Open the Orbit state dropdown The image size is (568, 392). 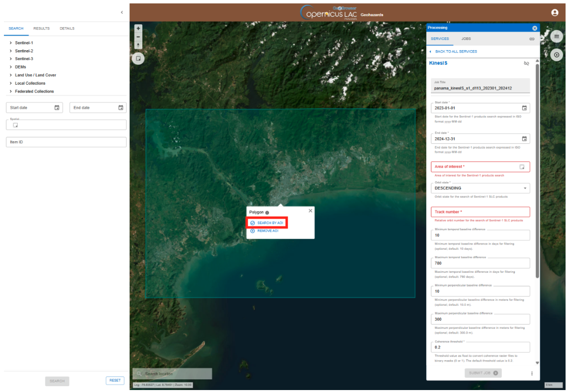point(480,188)
